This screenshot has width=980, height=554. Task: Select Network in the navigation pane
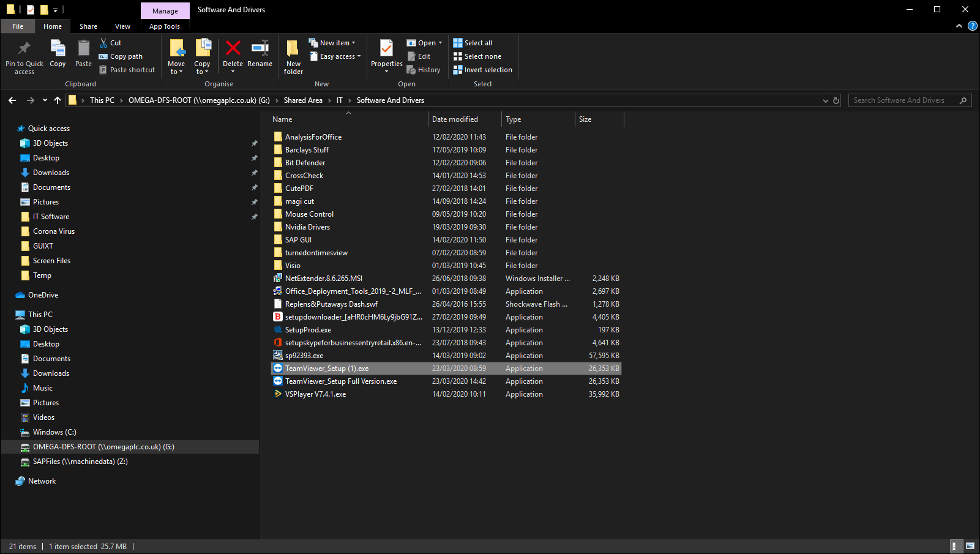(x=42, y=481)
